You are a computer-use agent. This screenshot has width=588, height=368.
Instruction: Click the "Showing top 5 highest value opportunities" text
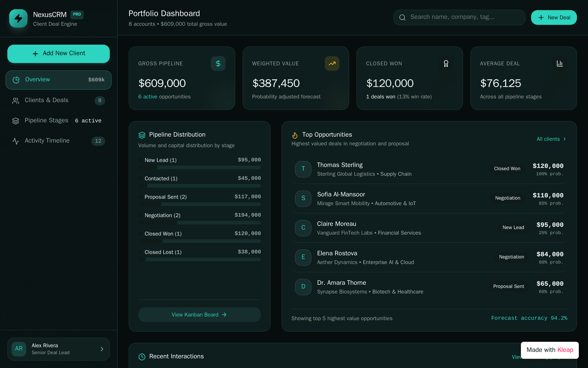click(342, 319)
